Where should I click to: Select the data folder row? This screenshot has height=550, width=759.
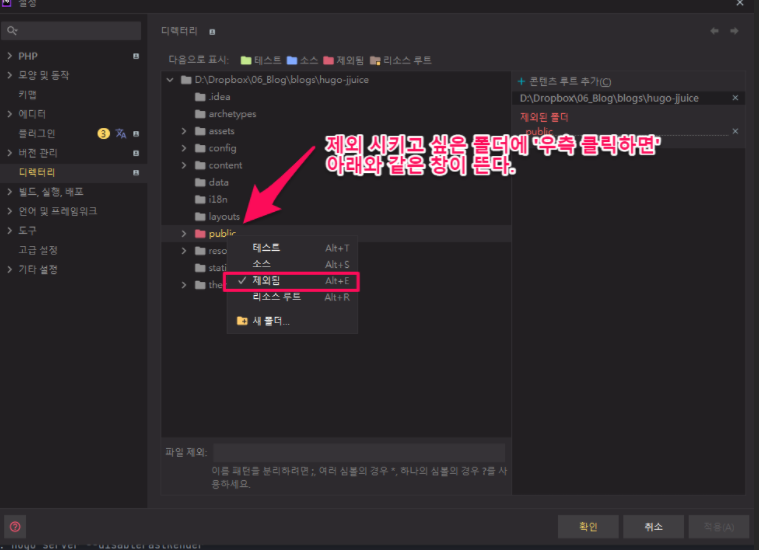coord(336,183)
